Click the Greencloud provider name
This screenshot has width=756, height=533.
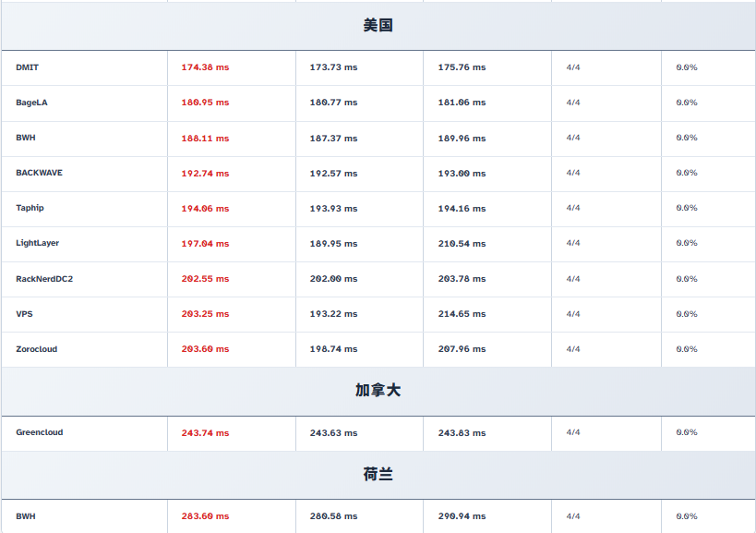coord(40,432)
